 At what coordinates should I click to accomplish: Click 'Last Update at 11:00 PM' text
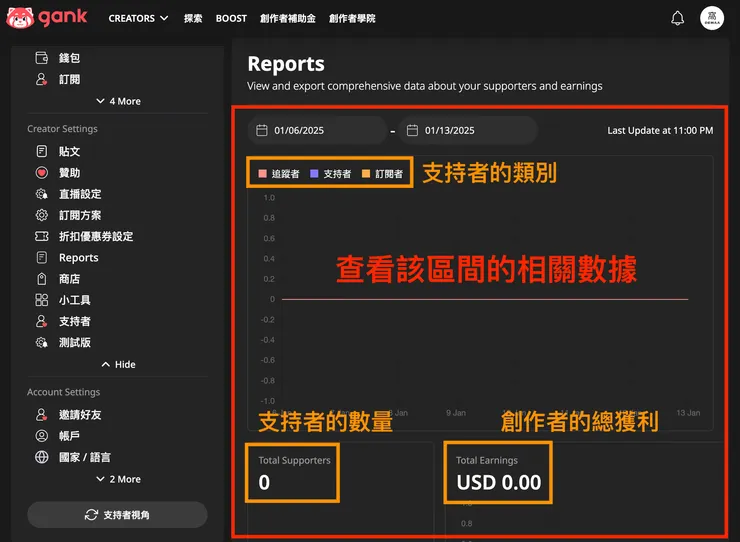click(660, 130)
